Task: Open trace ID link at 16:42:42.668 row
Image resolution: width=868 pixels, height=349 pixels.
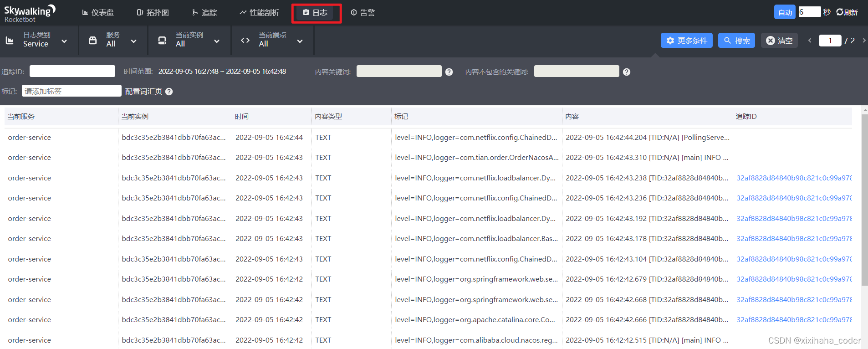Action: point(794,299)
